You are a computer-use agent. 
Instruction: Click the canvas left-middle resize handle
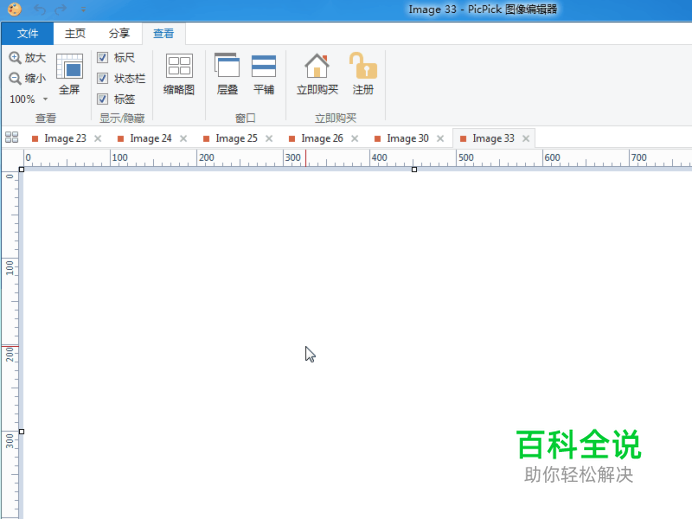tap(21, 432)
